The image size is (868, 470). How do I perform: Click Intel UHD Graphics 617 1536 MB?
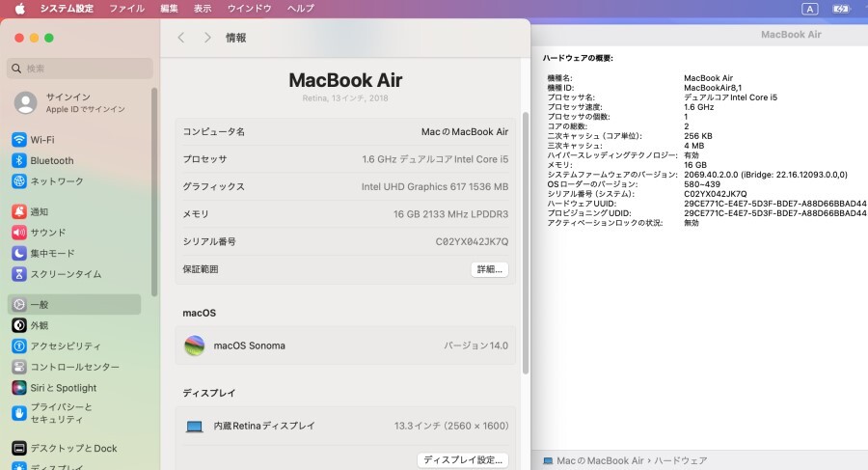point(435,187)
